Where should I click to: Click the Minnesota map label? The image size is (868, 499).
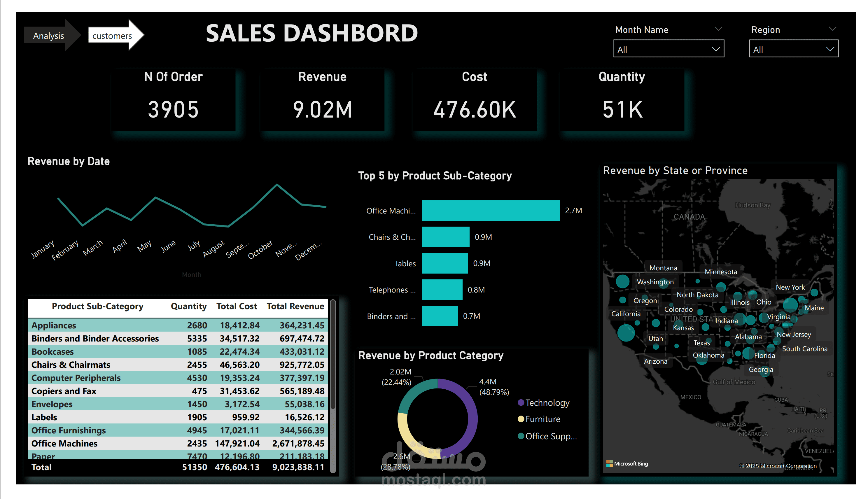click(721, 272)
